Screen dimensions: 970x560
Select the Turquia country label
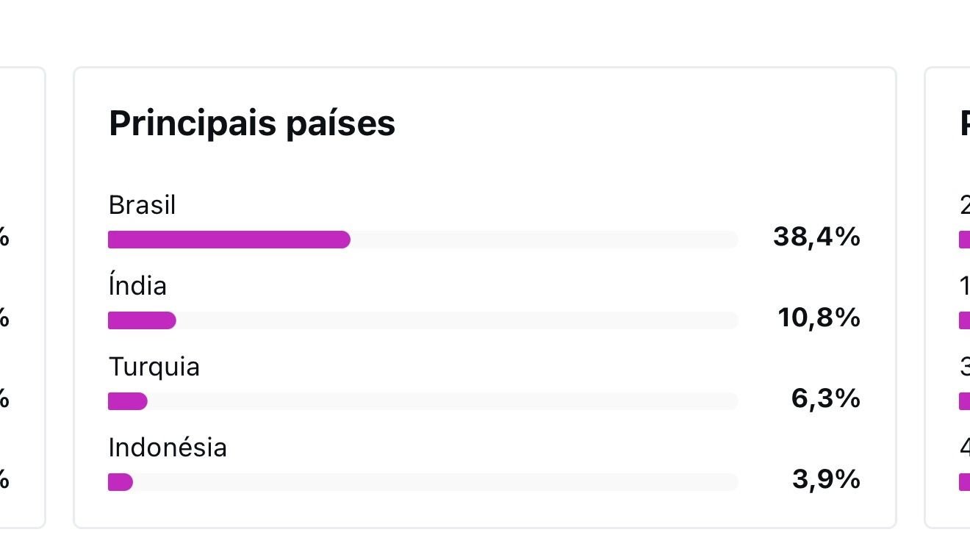click(x=154, y=367)
